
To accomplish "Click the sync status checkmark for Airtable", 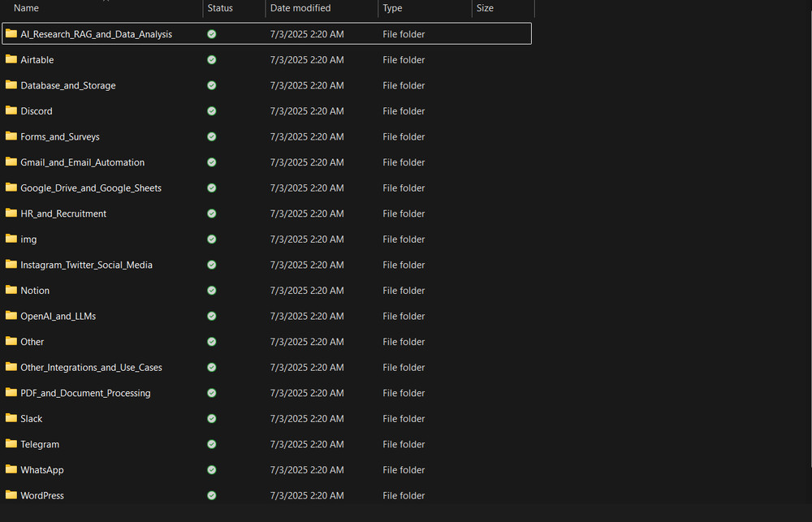I will pyautogui.click(x=212, y=59).
